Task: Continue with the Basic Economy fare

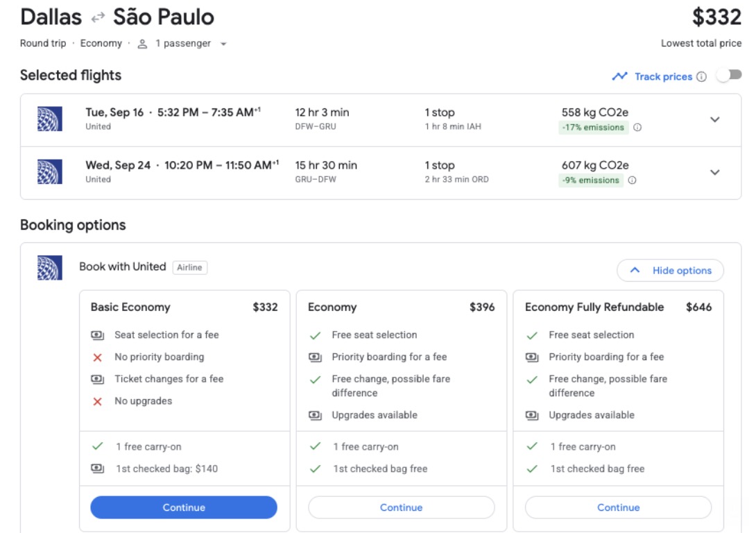Action: [183, 507]
